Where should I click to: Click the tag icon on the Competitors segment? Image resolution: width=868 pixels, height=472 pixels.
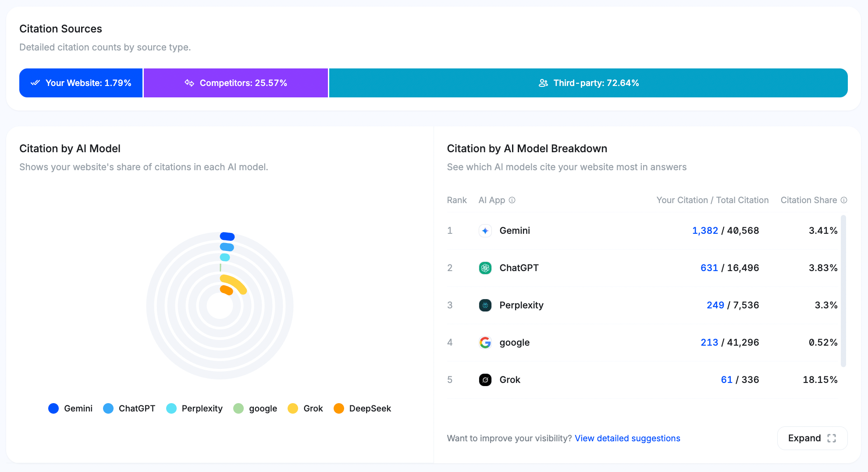190,82
